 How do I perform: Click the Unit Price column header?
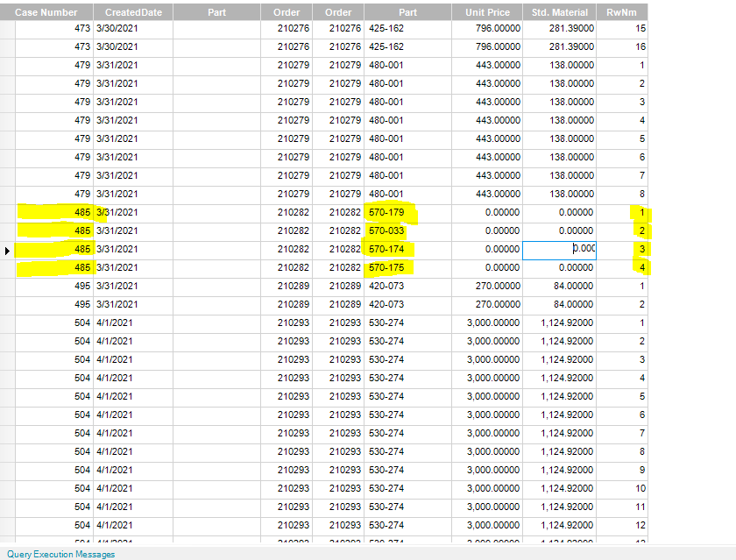click(487, 12)
